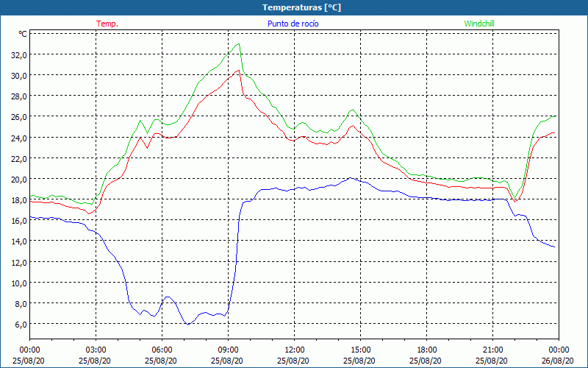This screenshot has height=368, width=588.
Task: Click the 26/08/20 date label
Action: (x=557, y=361)
